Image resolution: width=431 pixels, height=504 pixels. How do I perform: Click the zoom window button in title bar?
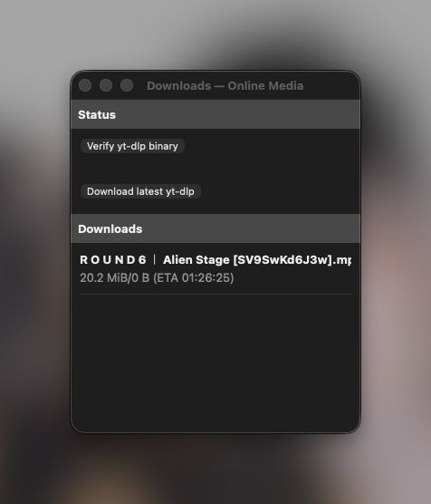127,85
